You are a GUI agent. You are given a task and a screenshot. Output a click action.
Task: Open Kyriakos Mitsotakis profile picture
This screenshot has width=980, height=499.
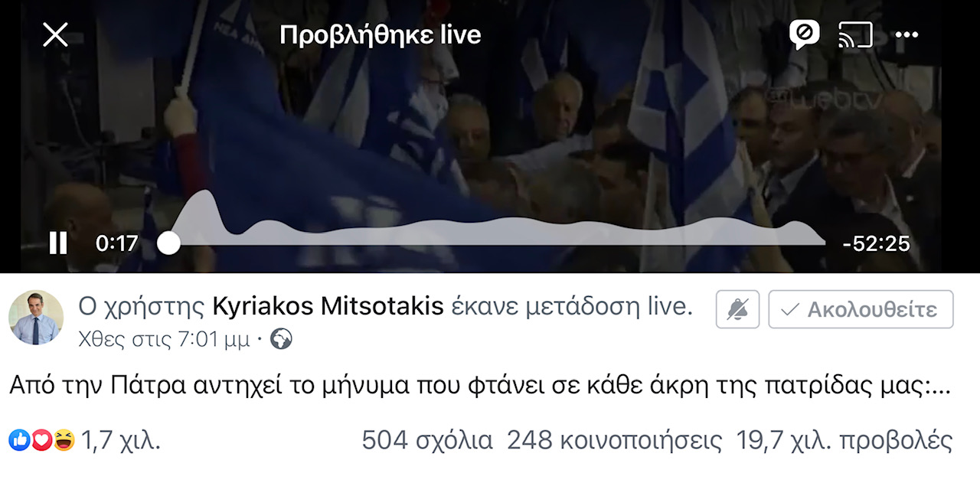click(36, 317)
